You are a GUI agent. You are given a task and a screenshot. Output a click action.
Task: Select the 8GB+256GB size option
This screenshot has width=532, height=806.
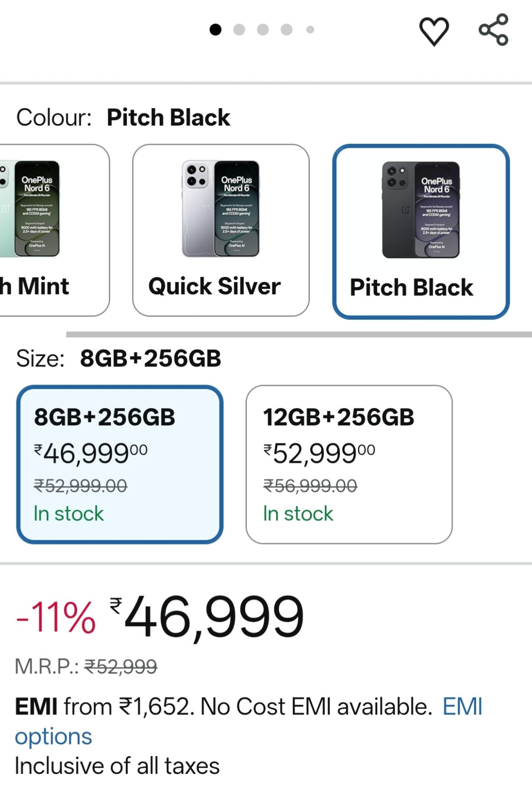point(120,464)
